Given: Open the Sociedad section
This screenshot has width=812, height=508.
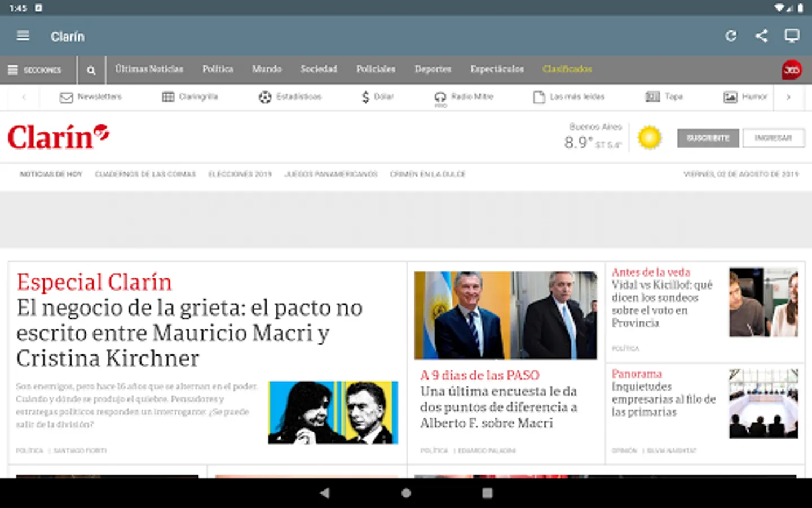Looking at the screenshot, I should pos(319,69).
